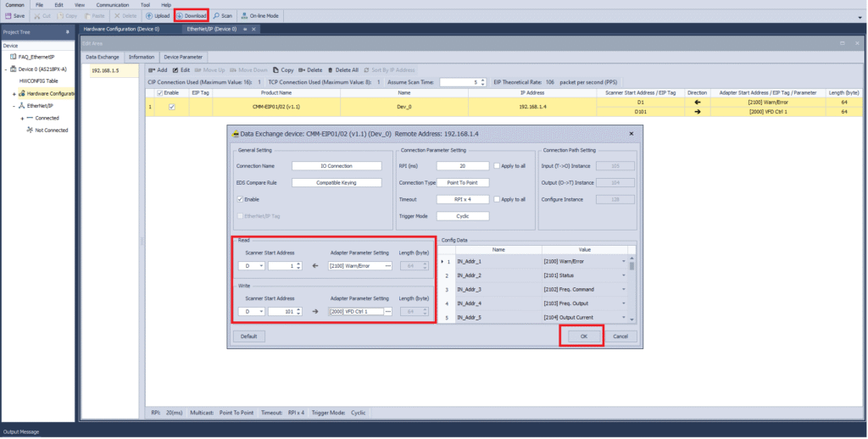This screenshot has width=868, height=439.
Task: Click the Default button
Action: 249,336
